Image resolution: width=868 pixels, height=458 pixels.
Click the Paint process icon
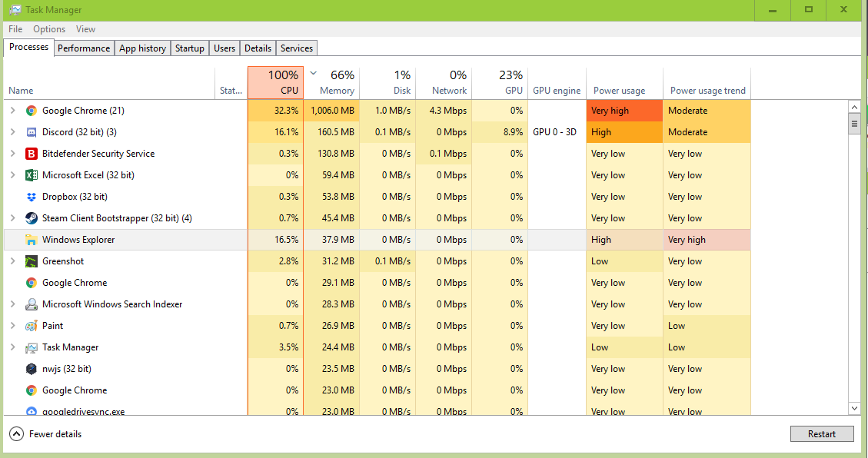(32, 326)
